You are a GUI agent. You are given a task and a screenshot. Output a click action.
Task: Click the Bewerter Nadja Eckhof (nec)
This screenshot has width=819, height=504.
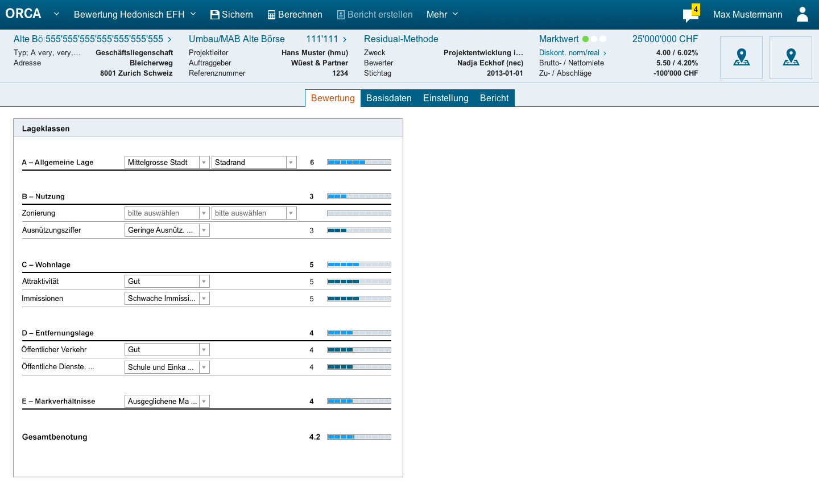coord(490,63)
